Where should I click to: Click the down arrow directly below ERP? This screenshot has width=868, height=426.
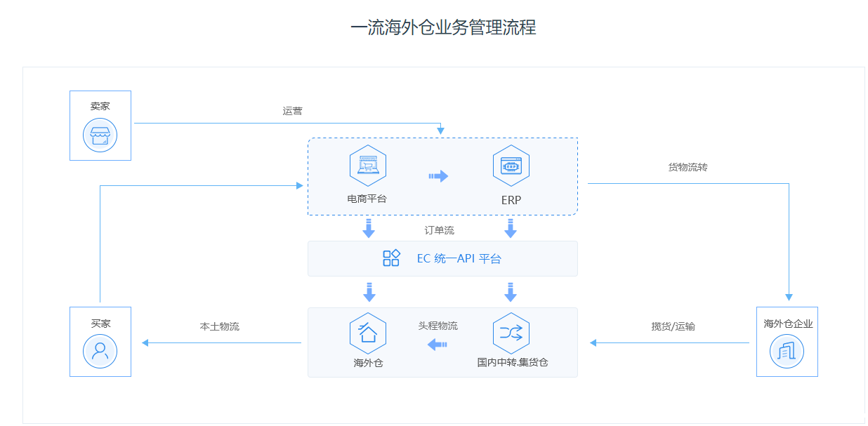click(x=511, y=228)
